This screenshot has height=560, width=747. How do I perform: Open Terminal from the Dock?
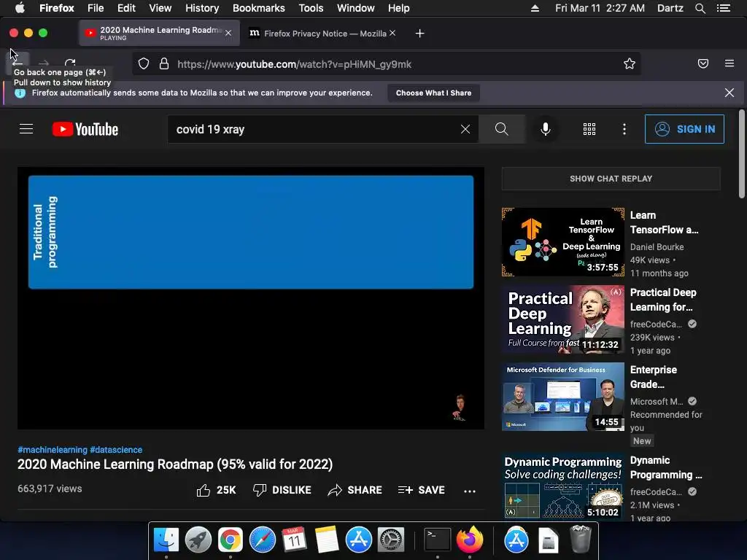point(437,540)
